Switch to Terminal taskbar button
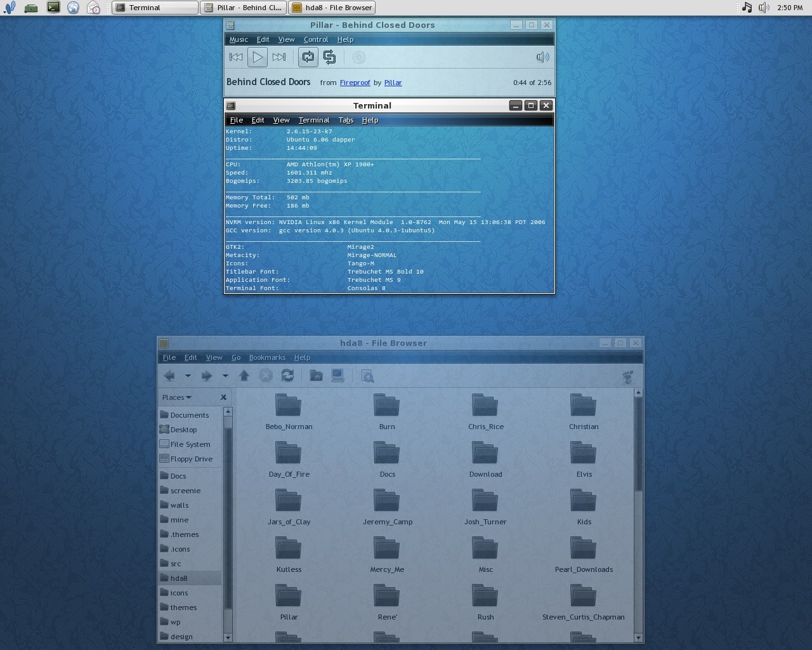Viewport: 812px width, 650px height. (155, 8)
